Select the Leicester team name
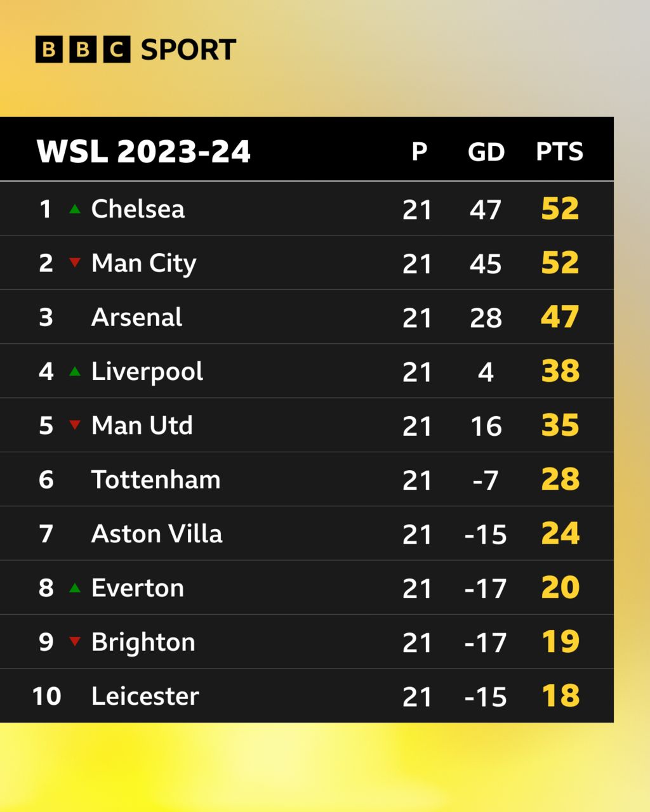Viewport: 650px width, 812px height. pos(145,696)
